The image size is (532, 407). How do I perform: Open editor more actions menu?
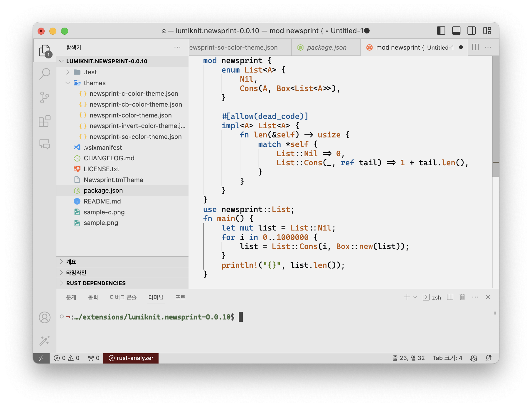coord(488,47)
